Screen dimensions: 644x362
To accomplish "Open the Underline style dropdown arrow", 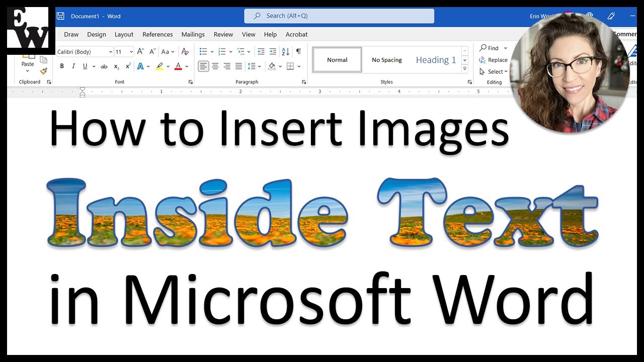I will (x=93, y=66).
